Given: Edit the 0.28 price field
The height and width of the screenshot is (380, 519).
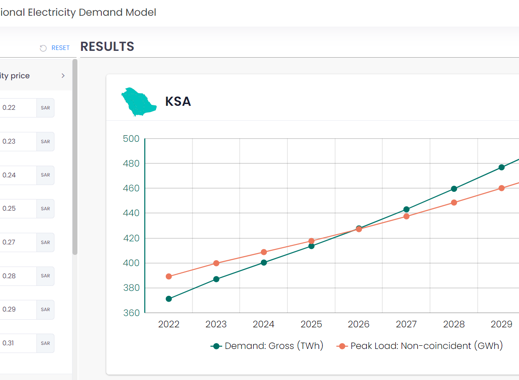Looking at the screenshot, I should tap(18, 276).
